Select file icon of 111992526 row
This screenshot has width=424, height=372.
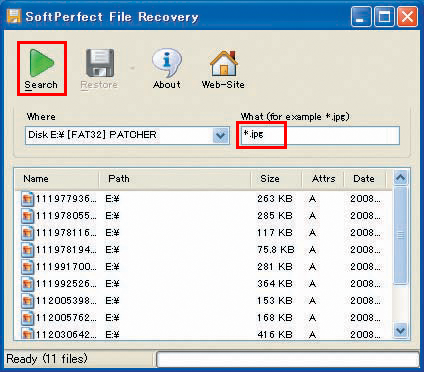click(27, 284)
